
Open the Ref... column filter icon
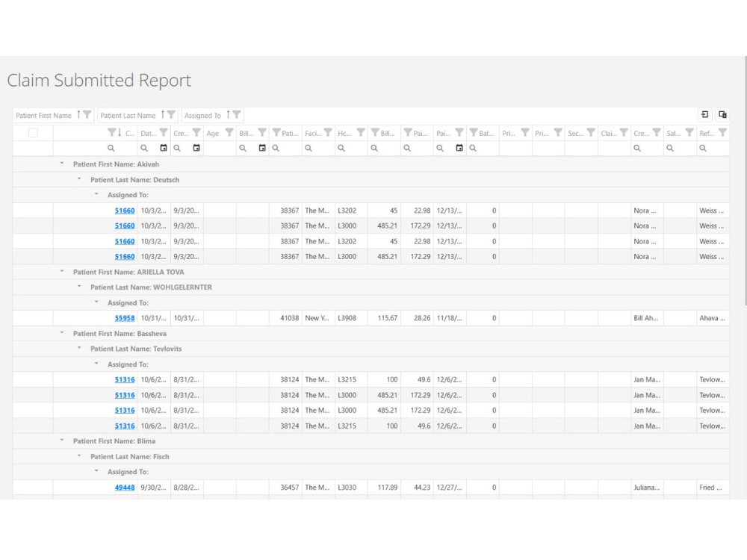[722, 132]
